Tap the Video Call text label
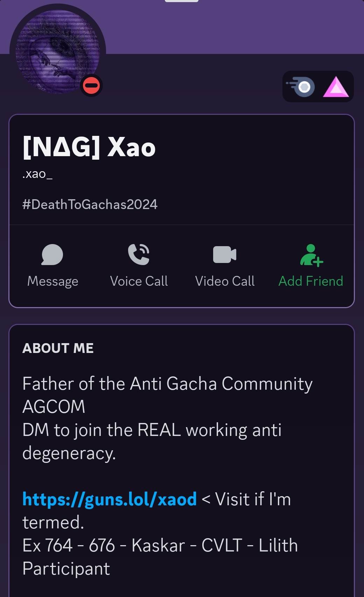364x597 pixels. pyautogui.click(x=225, y=281)
